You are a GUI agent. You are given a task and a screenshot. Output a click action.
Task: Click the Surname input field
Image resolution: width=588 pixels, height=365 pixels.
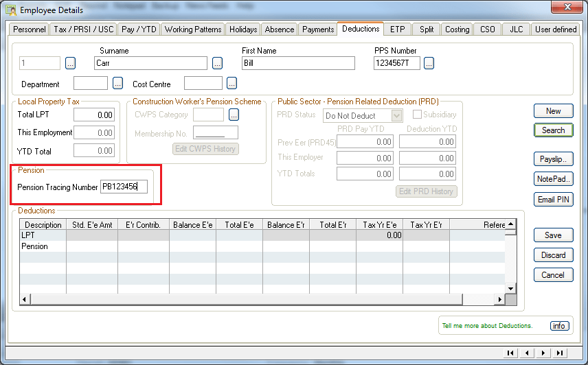tap(150, 63)
